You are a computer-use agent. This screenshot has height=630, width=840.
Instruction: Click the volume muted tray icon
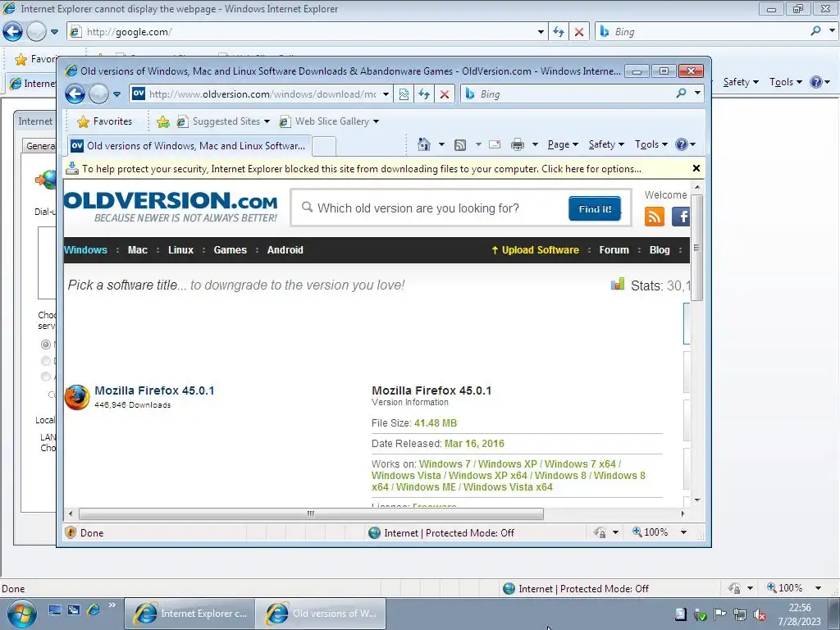760,614
